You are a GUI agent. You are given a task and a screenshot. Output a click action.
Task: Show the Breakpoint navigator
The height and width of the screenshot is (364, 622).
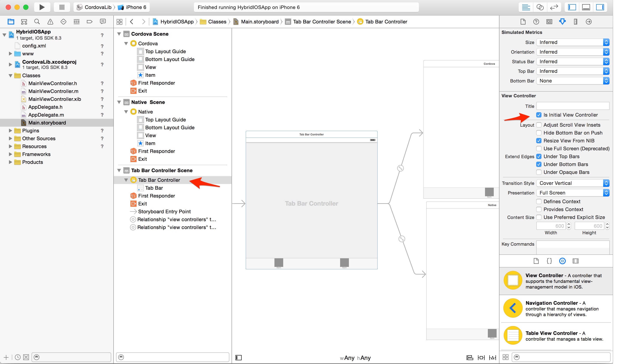[x=90, y=22]
